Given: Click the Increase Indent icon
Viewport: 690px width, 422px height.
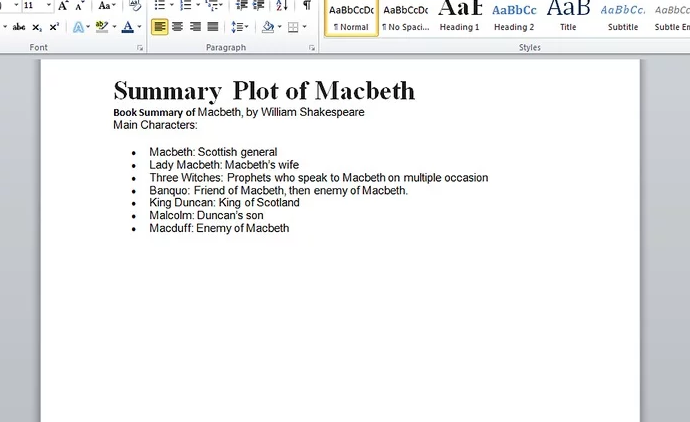Looking at the screenshot, I should click(258, 5).
